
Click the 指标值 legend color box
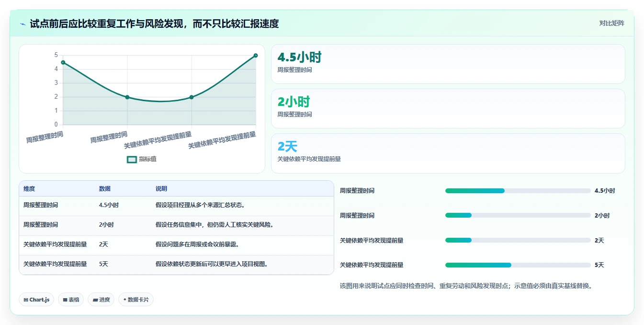click(132, 159)
